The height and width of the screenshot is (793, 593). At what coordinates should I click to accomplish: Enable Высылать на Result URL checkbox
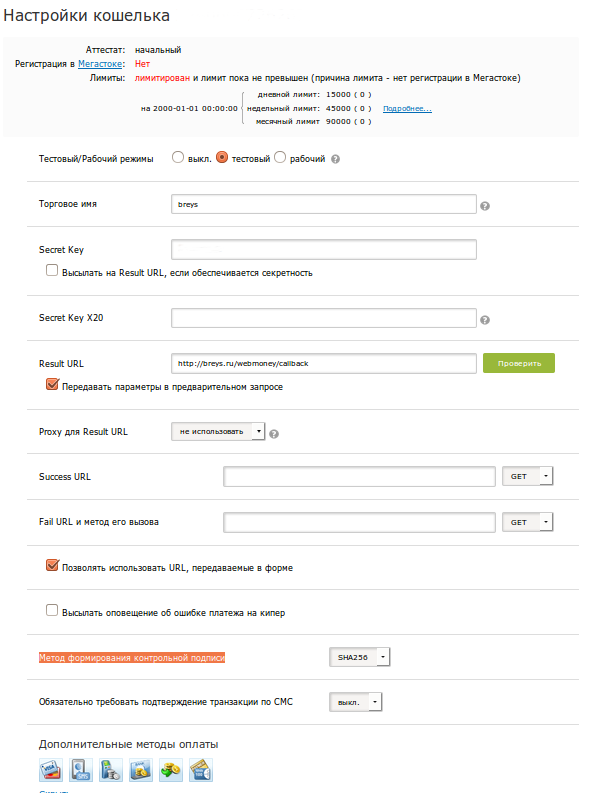pos(52,271)
